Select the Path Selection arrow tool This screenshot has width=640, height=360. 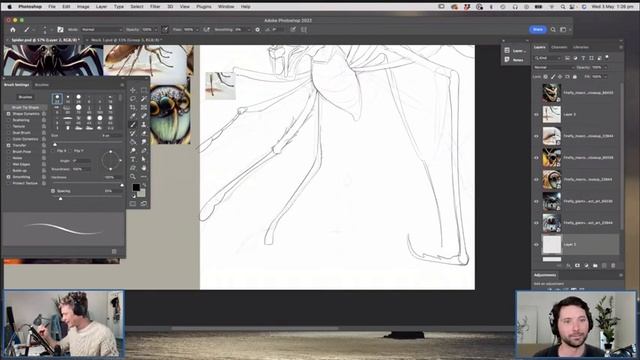click(x=144, y=159)
